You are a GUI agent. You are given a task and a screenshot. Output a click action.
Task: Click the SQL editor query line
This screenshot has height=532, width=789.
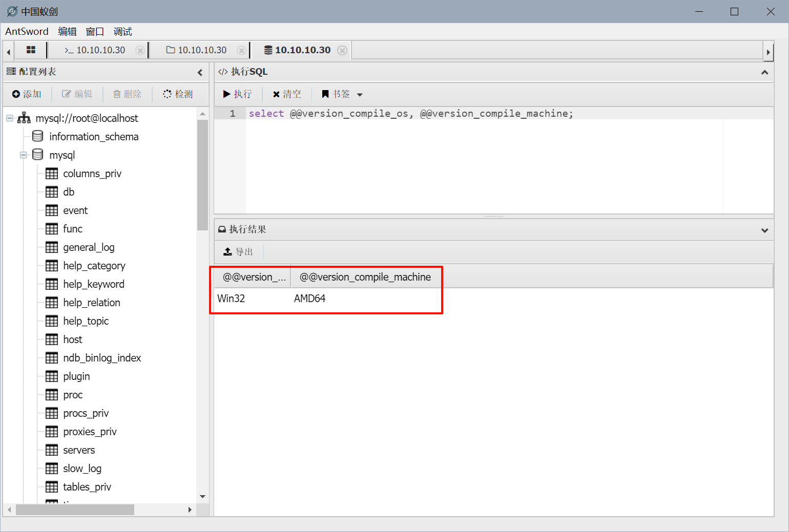[410, 114]
